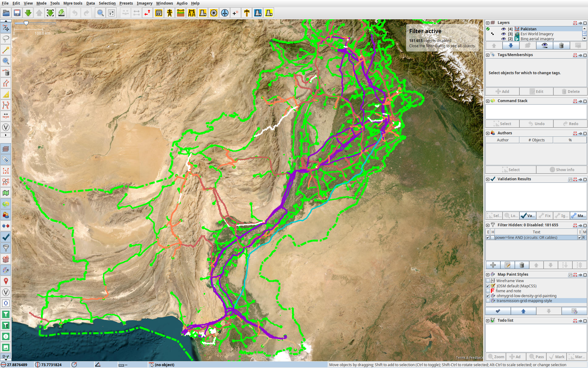
Task: Click the map zoom slider handle
Action: (x=26, y=23)
